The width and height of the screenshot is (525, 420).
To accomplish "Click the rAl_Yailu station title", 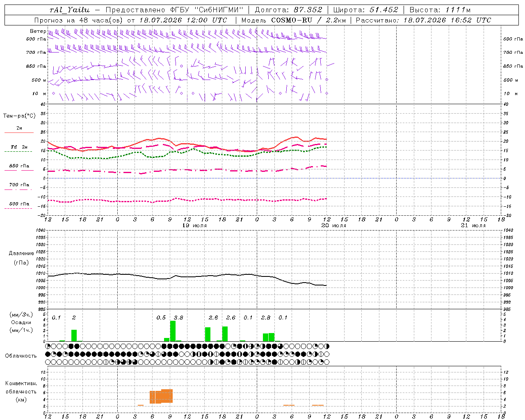I will [69, 10].
